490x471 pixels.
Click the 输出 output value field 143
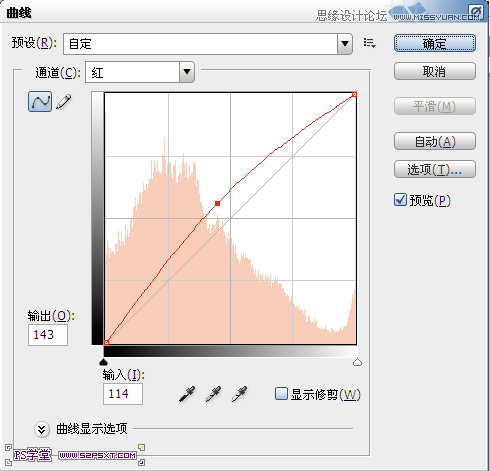[48, 335]
